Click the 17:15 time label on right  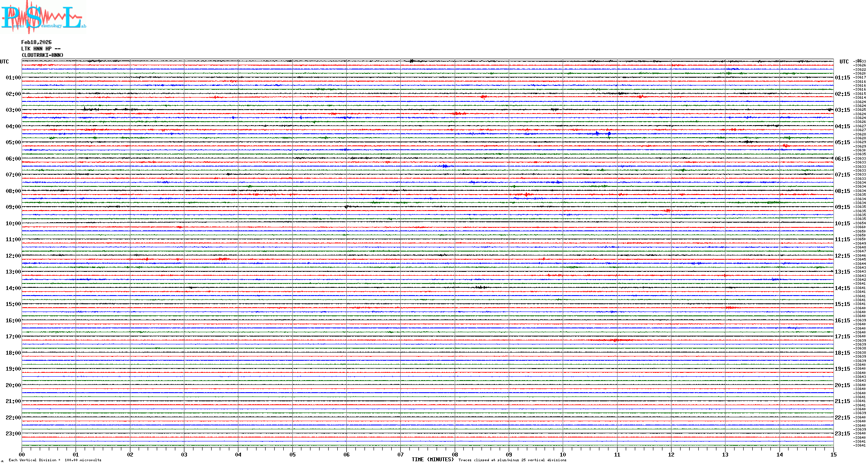tap(842, 337)
